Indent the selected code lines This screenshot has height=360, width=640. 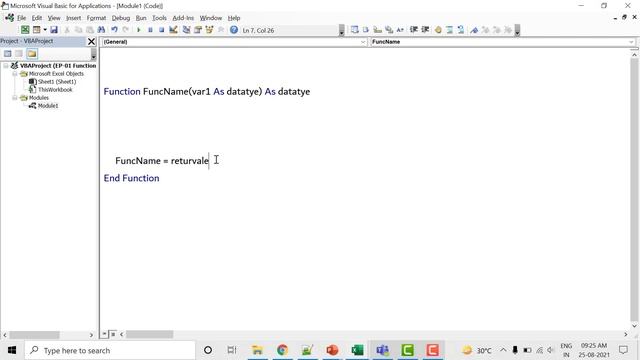413,30
